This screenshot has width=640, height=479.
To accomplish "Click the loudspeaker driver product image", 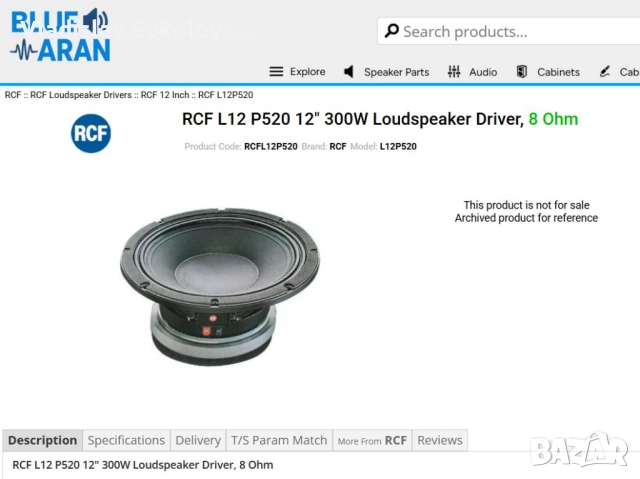I will click(220, 287).
